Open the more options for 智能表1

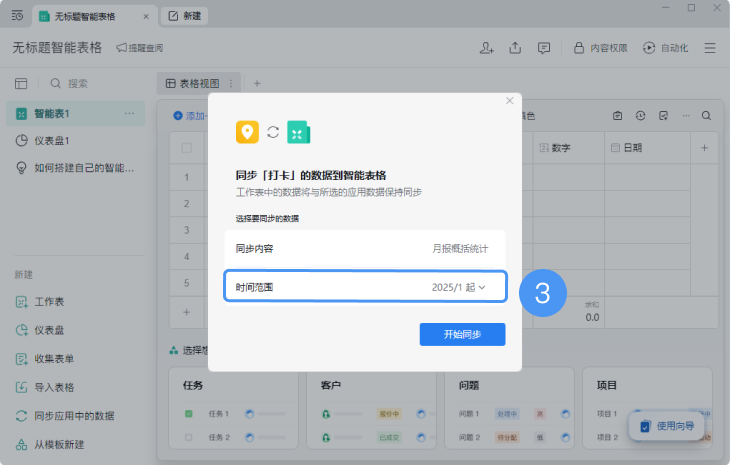click(x=129, y=114)
